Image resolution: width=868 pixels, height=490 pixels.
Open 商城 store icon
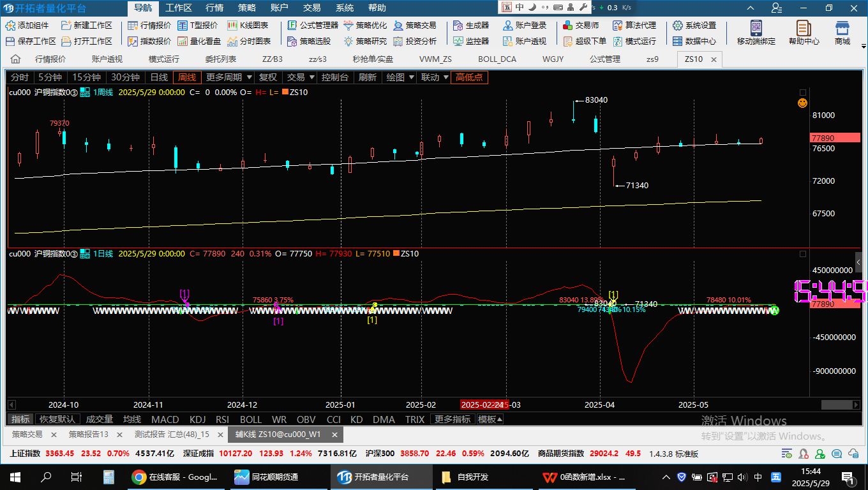point(842,28)
